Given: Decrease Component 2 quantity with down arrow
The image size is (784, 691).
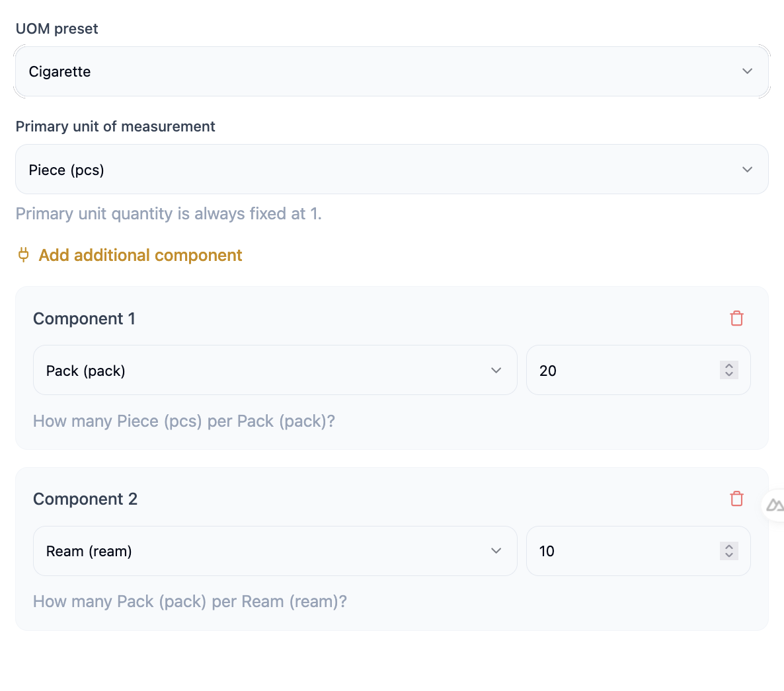Looking at the screenshot, I should coord(728,555).
